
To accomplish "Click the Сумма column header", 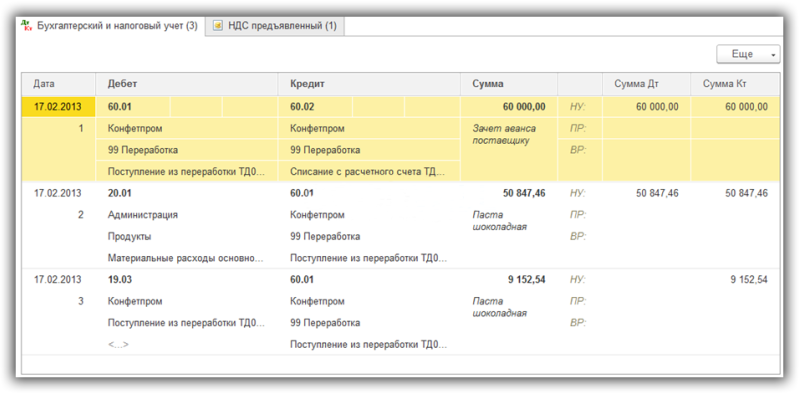I will (509, 84).
